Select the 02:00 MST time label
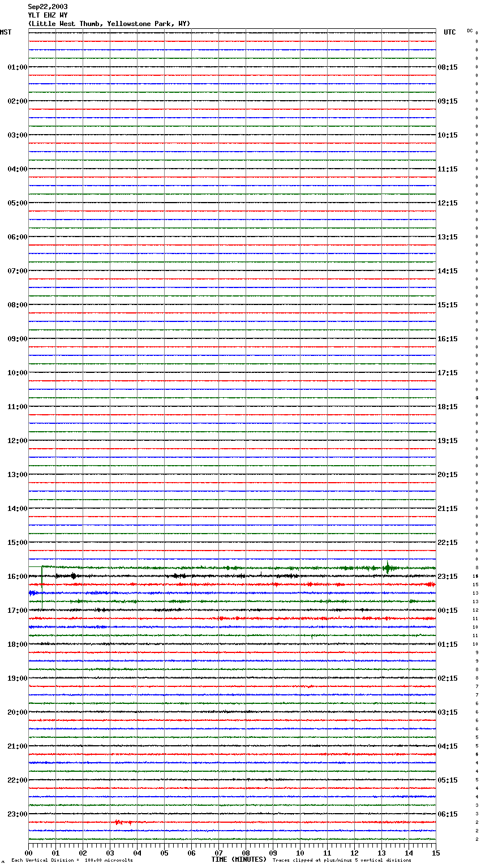 click(x=18, y=101)
